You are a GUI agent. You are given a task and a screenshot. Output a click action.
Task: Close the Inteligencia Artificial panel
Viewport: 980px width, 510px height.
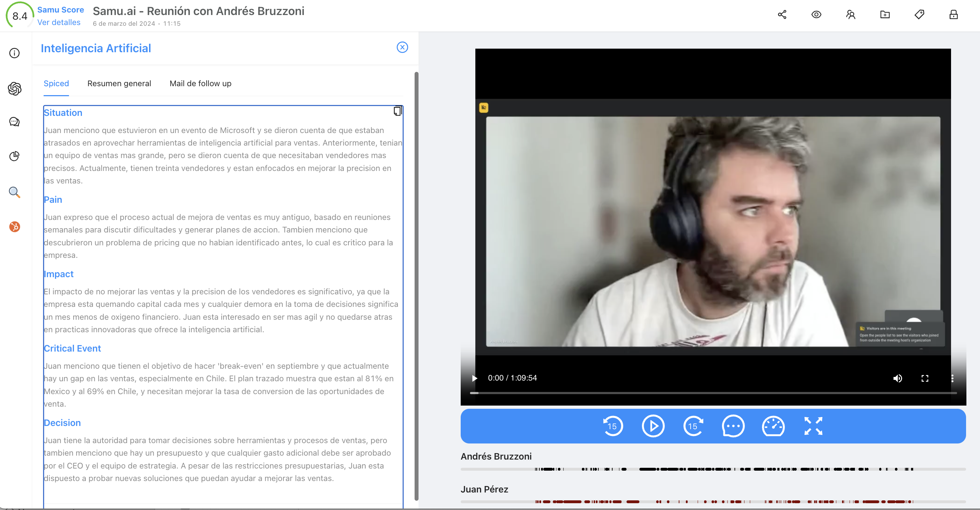(402, 47)
